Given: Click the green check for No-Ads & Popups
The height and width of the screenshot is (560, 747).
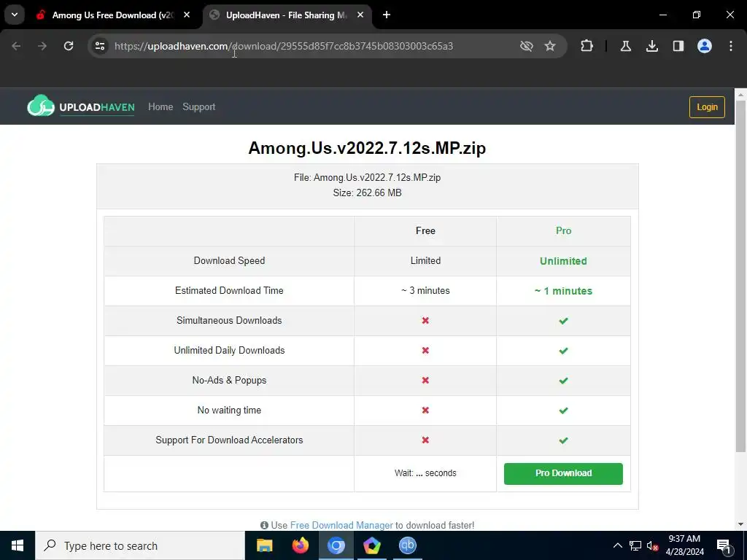Looking at the screenshot, I should 563,381.
